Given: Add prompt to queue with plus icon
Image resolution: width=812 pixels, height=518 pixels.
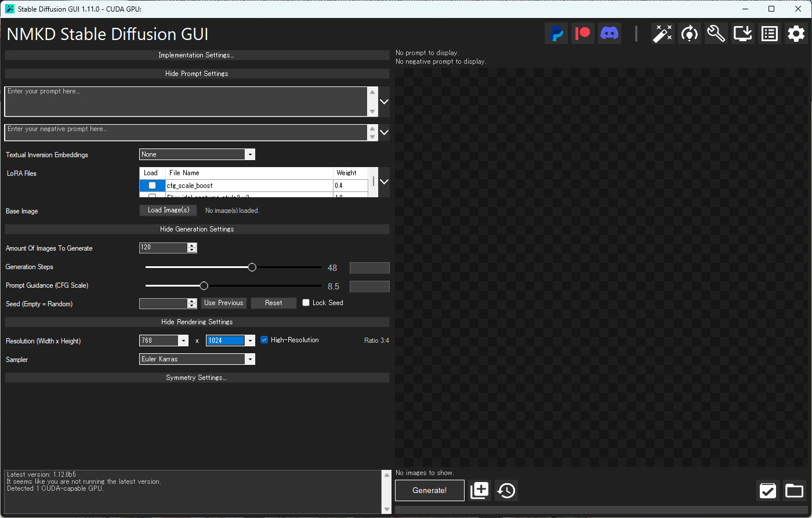Looking at the screenshot, I should coord(480,491).
